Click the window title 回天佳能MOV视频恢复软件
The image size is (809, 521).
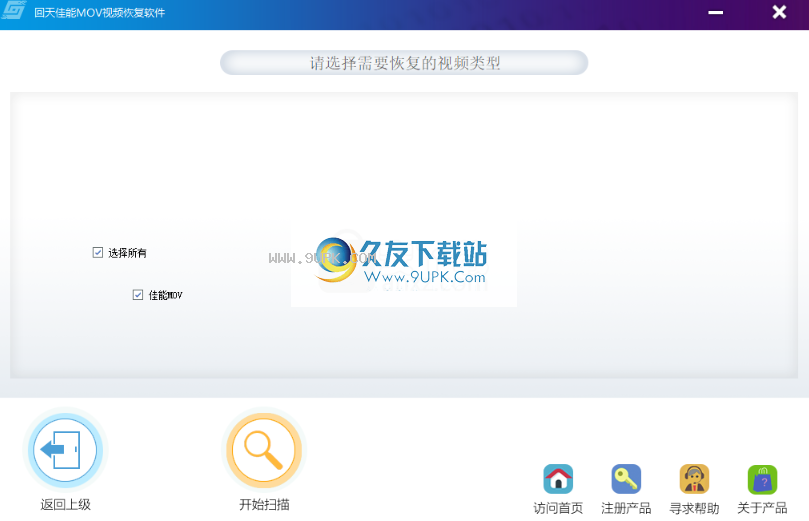[100, 12]
